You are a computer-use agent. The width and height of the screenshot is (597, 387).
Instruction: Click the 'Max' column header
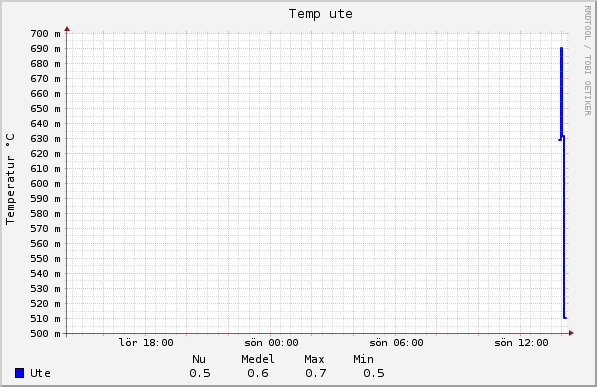[314, 359]
